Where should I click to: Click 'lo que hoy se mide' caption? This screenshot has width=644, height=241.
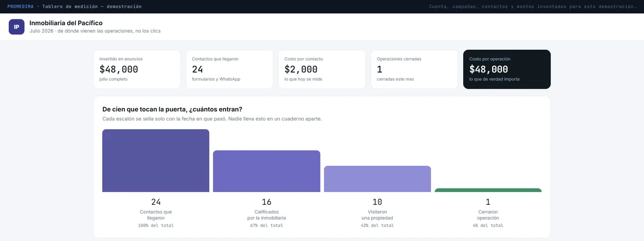point(303,79)
